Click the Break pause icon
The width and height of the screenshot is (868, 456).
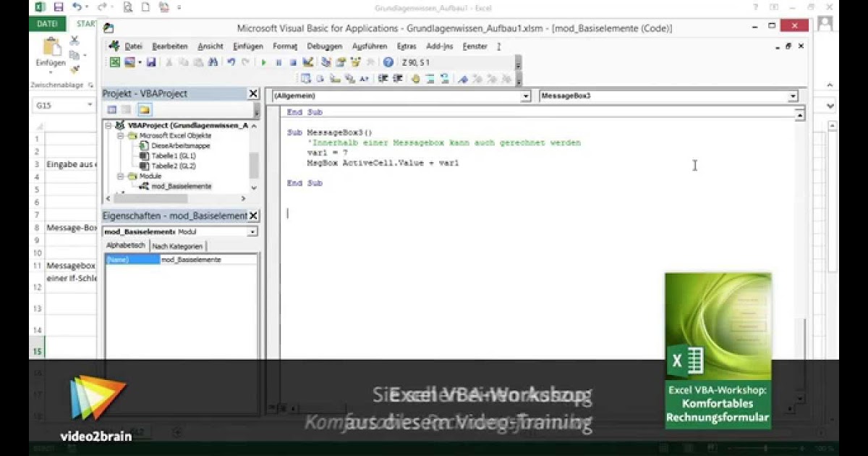click(x=278, y=62)
